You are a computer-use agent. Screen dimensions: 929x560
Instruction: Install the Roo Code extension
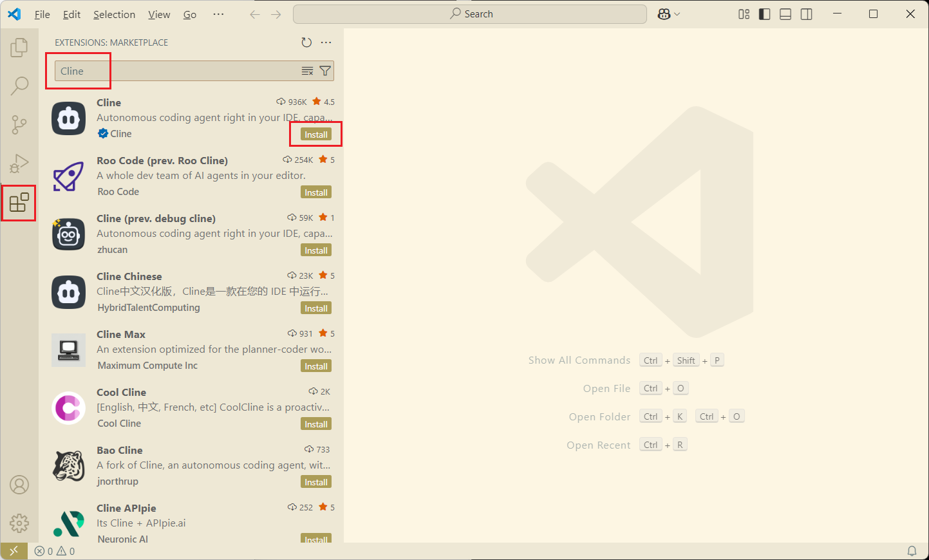[x=316, y=192]
